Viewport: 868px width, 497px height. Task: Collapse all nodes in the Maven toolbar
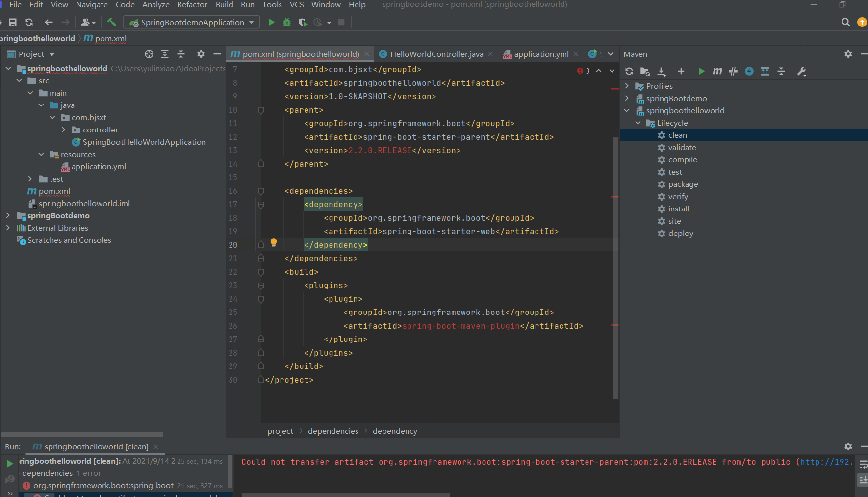coord(781,71)
